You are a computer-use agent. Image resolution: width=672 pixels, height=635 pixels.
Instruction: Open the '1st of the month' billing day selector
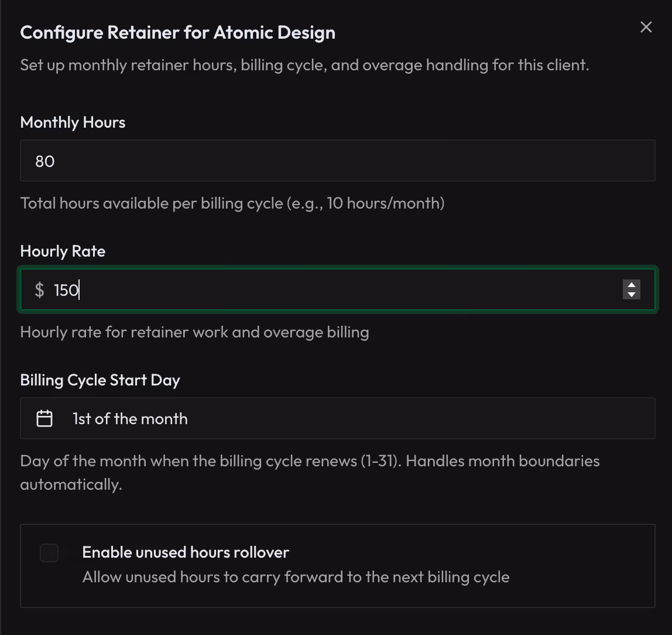pos(337,418)
